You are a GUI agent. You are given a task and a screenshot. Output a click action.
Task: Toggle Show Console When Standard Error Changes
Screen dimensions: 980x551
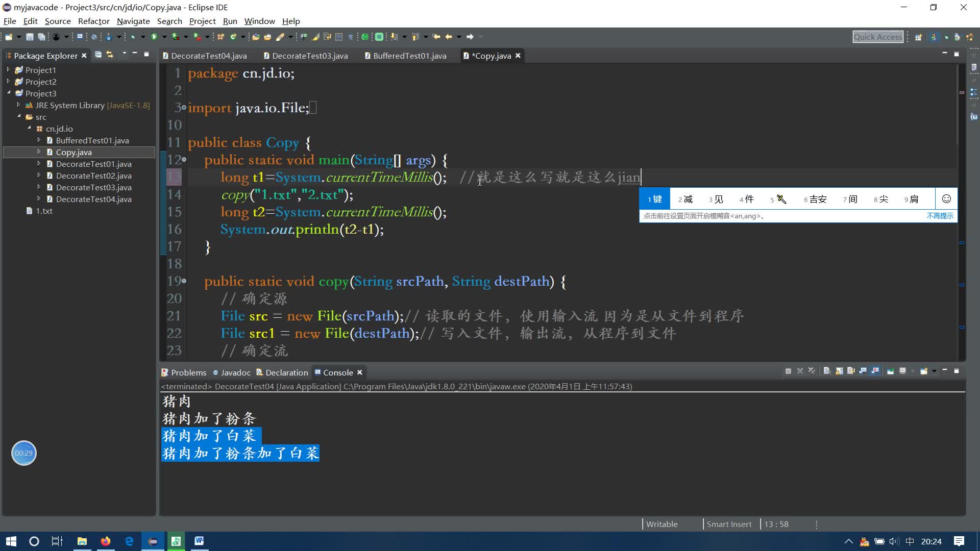click(x=875, y=371)
